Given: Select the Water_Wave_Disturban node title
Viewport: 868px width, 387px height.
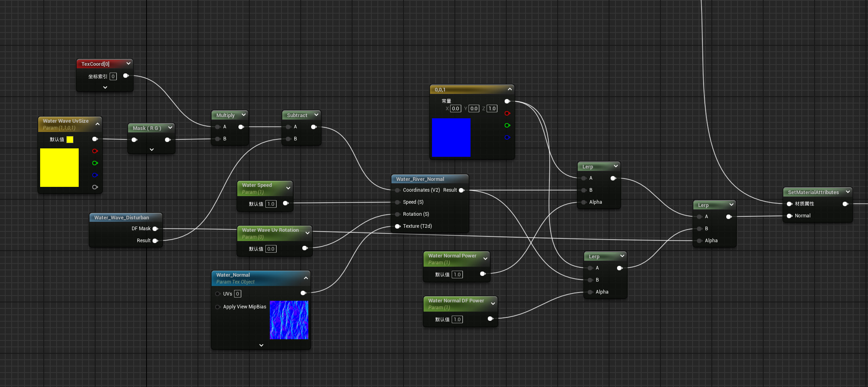Looking at the screenshot, I should [x=122, y=217].
